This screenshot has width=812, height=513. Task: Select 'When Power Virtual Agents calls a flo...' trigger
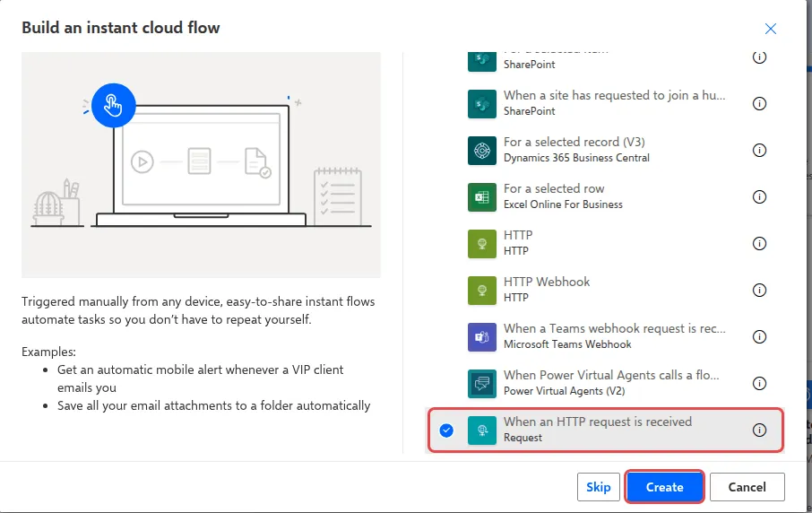pos(605,384)
